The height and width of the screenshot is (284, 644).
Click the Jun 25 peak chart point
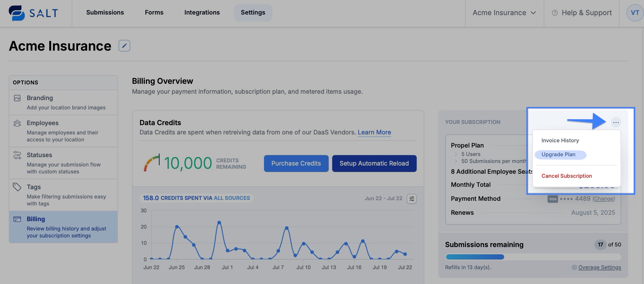[177, 227]
